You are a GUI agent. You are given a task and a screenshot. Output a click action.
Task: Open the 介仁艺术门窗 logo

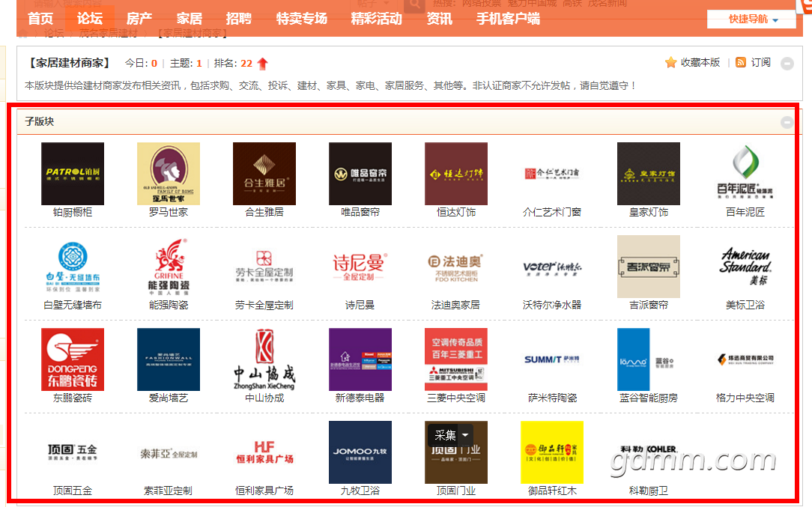pos(552,174)
